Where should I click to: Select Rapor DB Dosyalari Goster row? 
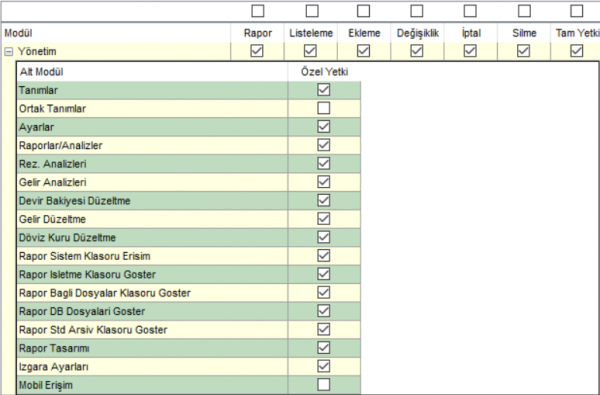189,311
